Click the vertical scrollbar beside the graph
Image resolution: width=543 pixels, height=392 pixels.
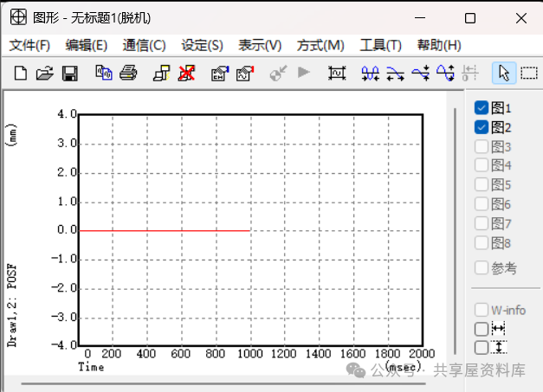(455, 231)
